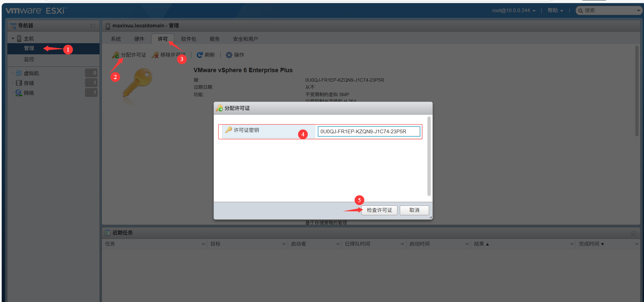
Task: Click the Cancel (取消) dialog button
Action: pos(414,210)
